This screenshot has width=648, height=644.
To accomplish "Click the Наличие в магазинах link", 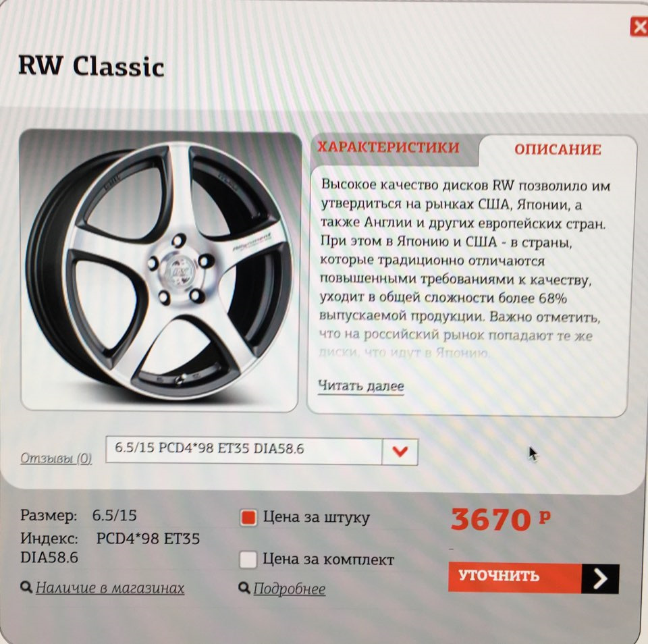I will pos(110,587).
